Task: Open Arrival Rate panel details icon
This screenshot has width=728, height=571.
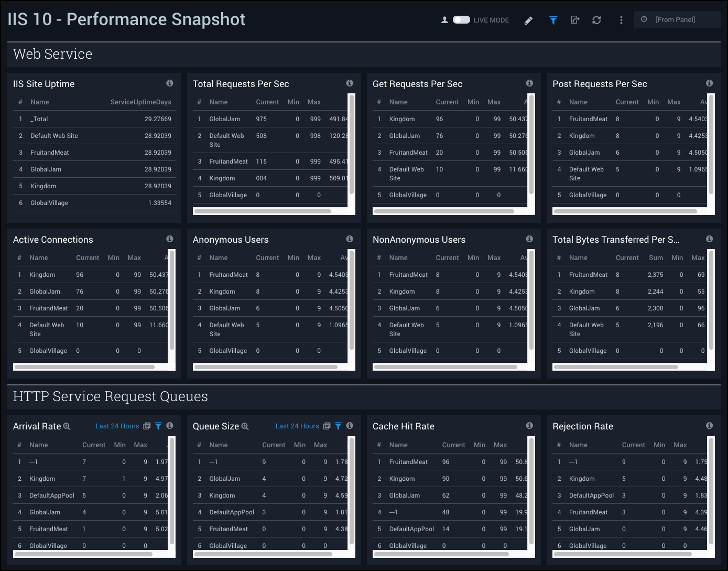Action: click(x=147, y=426)
